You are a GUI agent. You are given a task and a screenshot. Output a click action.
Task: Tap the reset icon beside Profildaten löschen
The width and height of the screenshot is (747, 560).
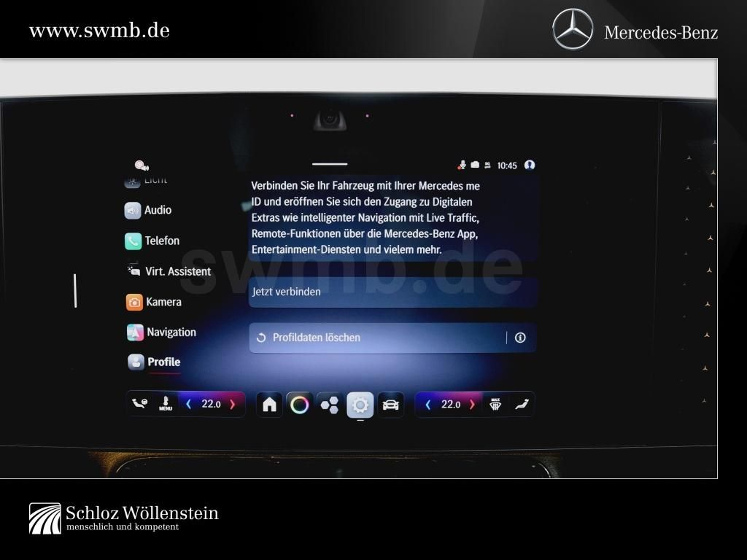tap(262, 338)
